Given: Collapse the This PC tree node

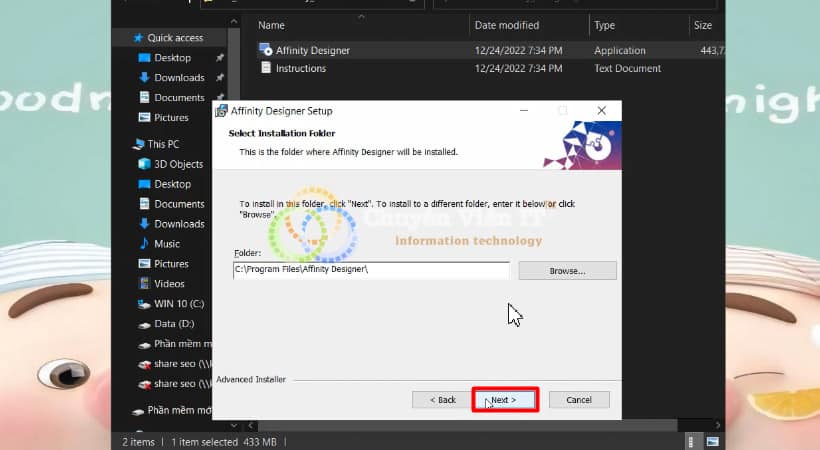Looking at the screenshot, I should (x=125, y=144).
